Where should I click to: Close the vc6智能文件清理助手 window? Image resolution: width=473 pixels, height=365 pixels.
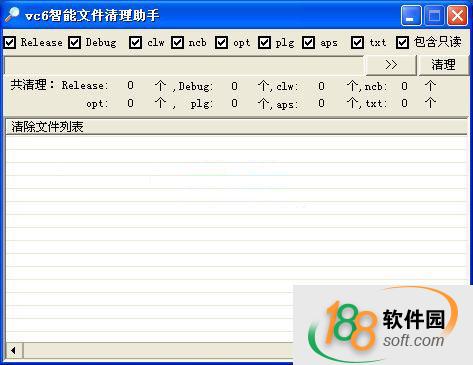point(457,15)
